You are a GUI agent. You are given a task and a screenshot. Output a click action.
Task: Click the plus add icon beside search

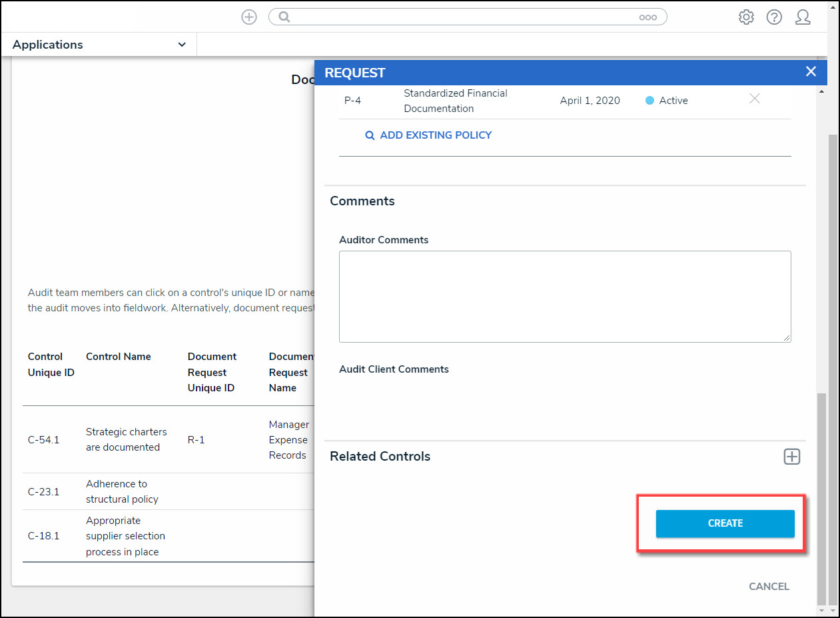tap(248, 17)
